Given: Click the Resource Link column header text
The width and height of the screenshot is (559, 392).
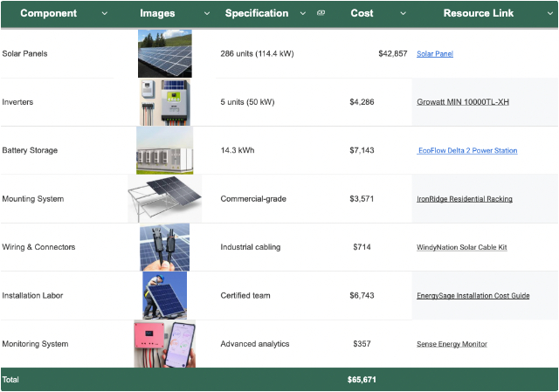Looking at the screenshot, I should [x=479, y=13].
